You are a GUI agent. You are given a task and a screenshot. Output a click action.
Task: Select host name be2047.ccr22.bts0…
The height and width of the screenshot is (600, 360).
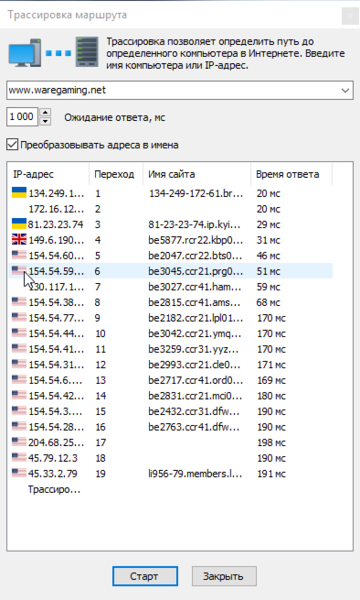[x=195, y=256]
